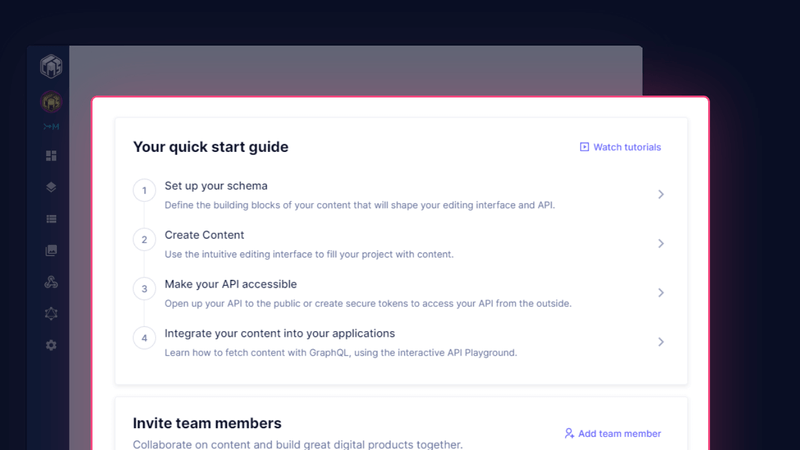This screenshot has width=800, height=450.
Task: Open the Schema layers icon in the sidebar
Action: 51,187
